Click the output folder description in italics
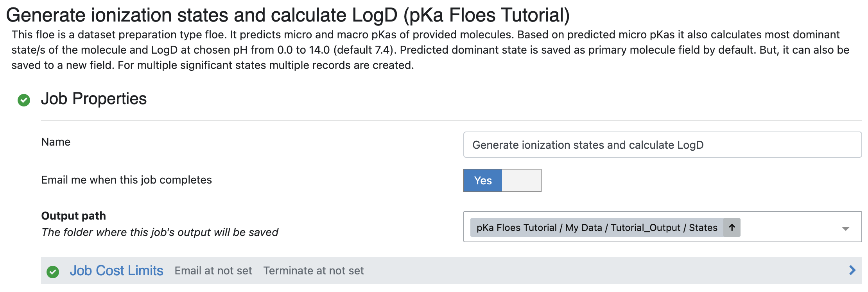 160,232
